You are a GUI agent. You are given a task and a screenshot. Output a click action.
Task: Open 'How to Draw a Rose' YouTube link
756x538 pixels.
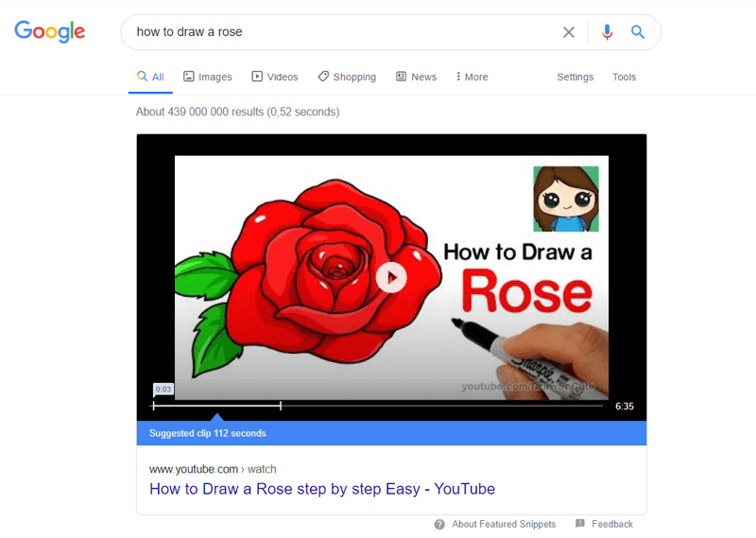click(321, 489)
